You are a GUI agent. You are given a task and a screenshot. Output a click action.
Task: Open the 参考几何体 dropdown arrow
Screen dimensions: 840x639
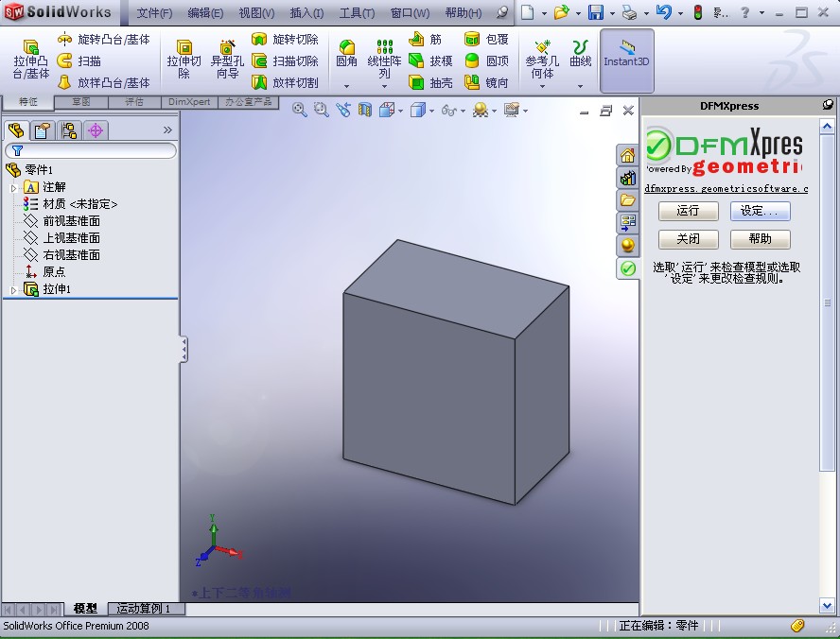[x=542, y=86]
